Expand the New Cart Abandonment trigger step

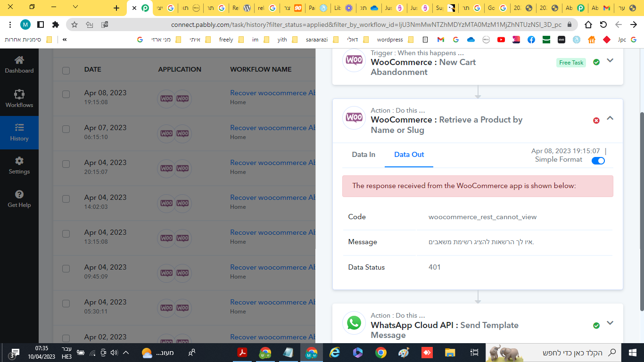click(x=610, y=61)
